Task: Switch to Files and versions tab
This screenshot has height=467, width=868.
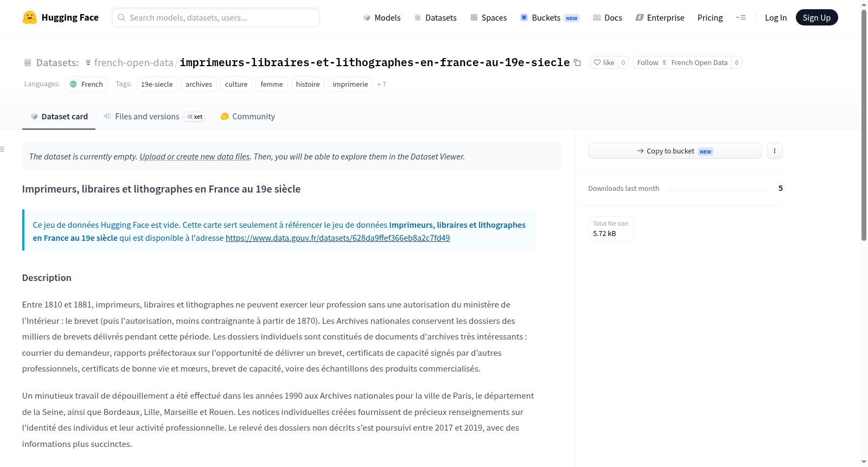Action: (x=154, y=117)
